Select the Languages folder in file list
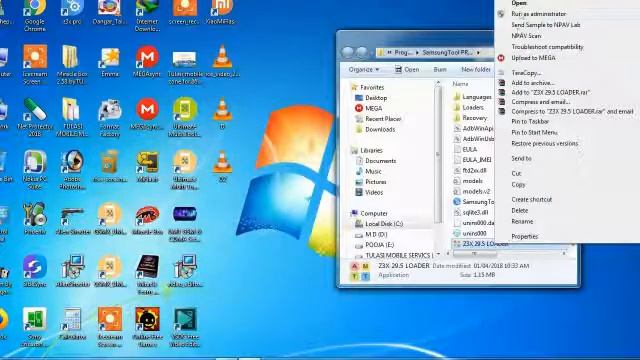The height and width of the screenshot is (360, 640). 472,97
